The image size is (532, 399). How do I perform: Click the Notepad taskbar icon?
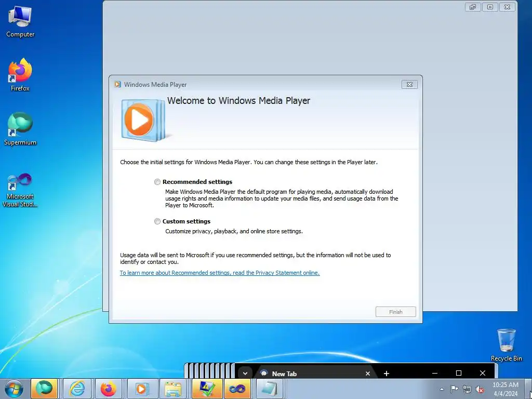(270, 389)
